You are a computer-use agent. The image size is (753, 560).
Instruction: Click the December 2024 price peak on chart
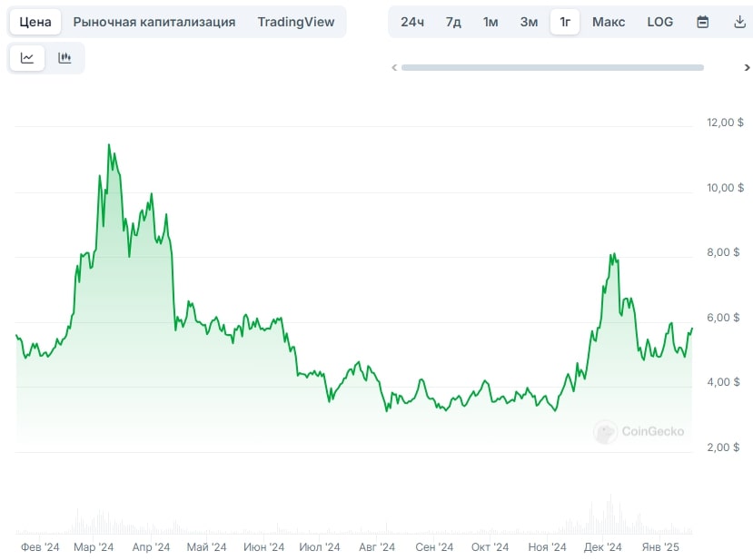point(614,254)
